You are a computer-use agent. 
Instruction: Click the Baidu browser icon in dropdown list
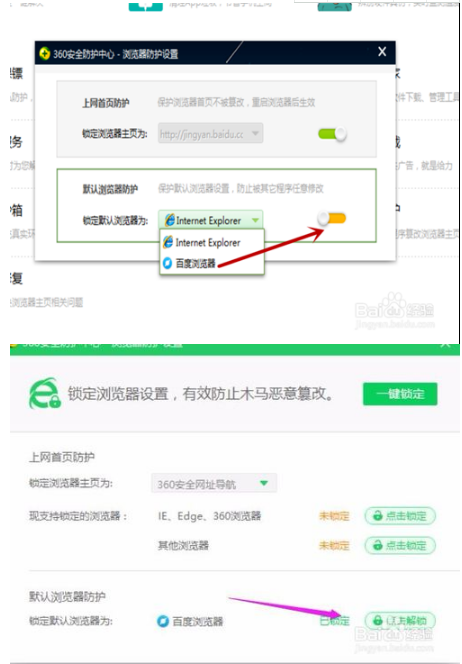pos(168,263)
